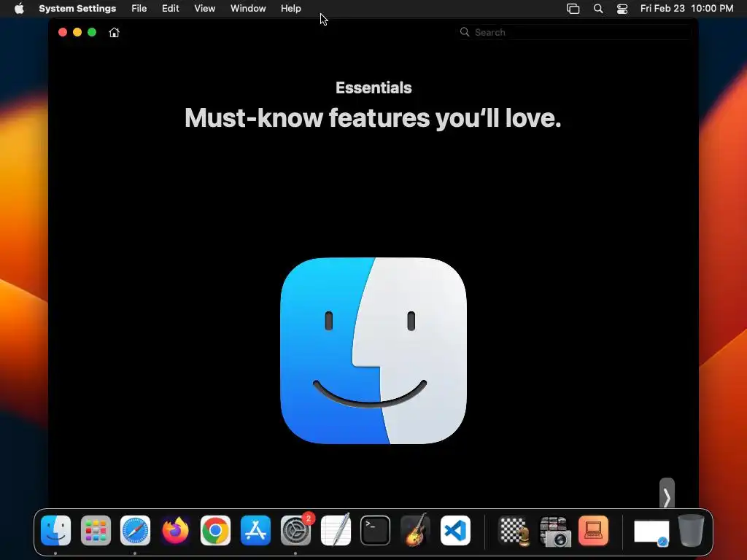Maximize the window with green button
This screenshot has width=747, height=560.
click(92, 32)
